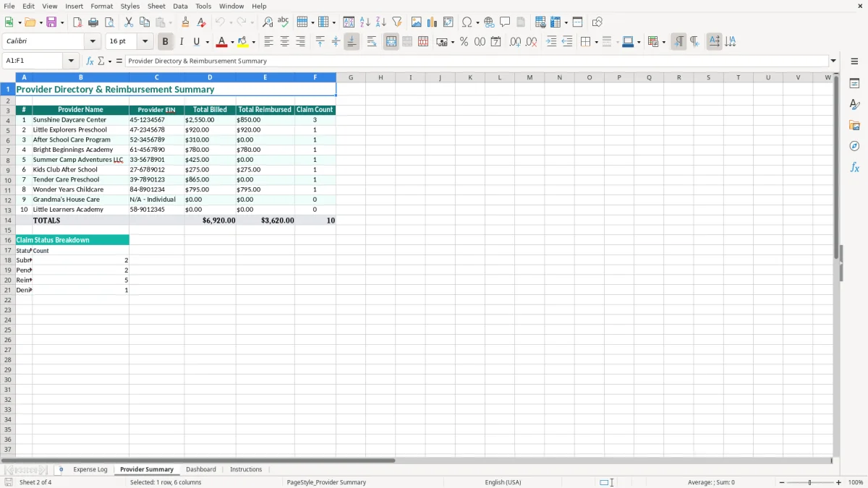Click the Save document icon

51,22
